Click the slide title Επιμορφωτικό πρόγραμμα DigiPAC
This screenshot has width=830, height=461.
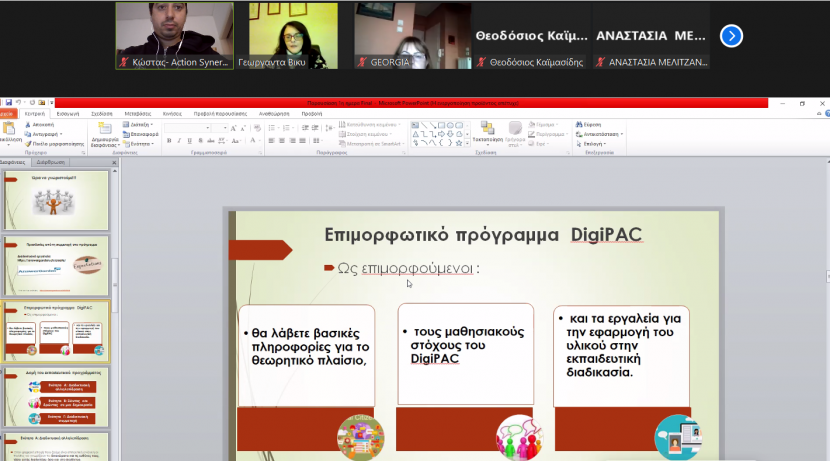(x=483, y=234)
